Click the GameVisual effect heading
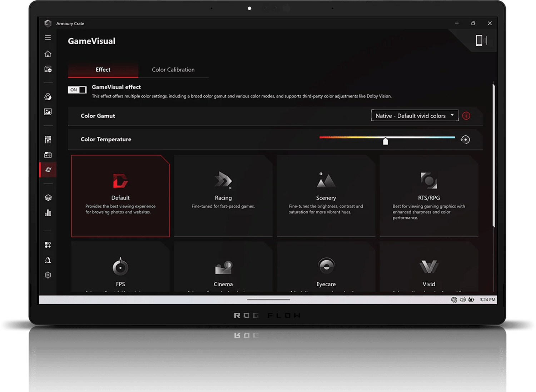The height and width of the screenshot is (392, 536). [x=116, y=87]
